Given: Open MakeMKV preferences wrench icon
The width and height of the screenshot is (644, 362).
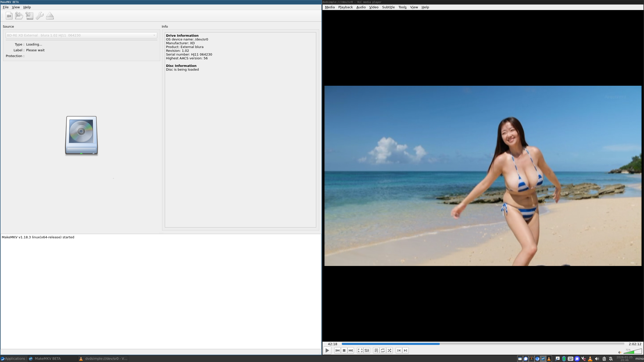Looking at the screenshot, I should (x=39, y=16).
